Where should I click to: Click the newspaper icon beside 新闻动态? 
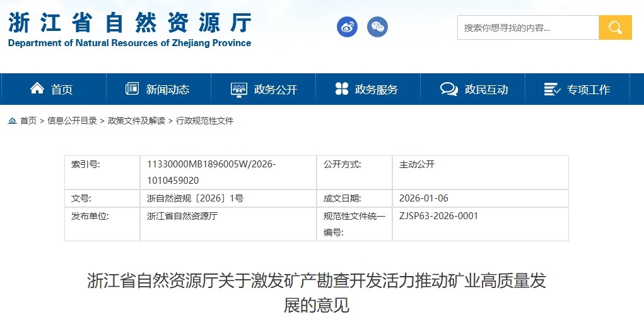coord(132,88)
